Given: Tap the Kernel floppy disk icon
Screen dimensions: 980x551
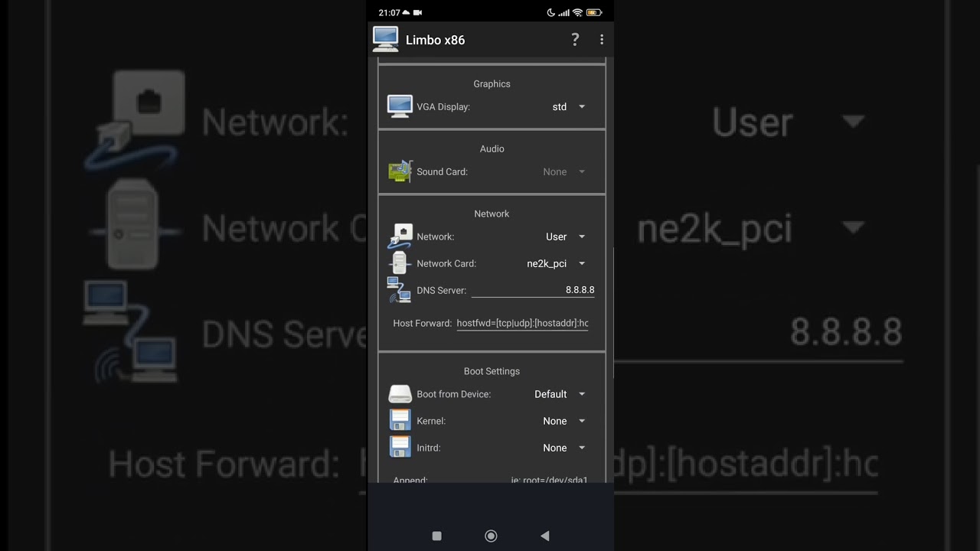Looking at the screenshot, I should pyautogui.click(x=400, y=421).
